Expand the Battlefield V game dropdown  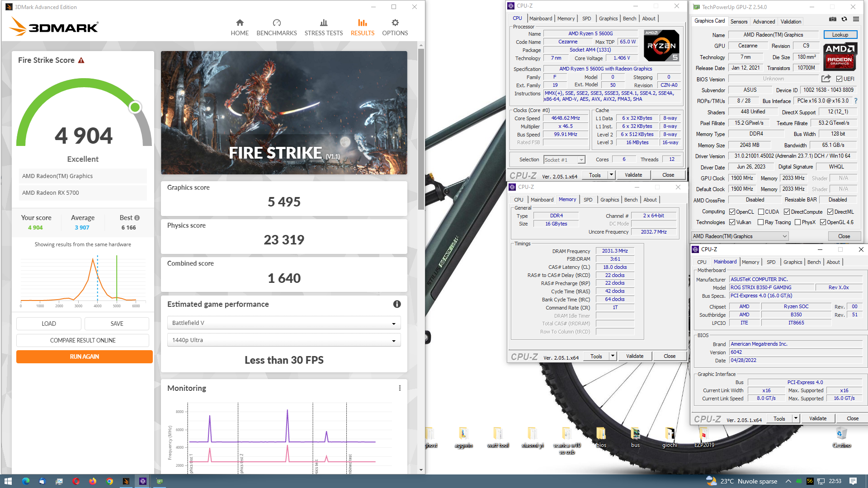[x=284, y=323]
